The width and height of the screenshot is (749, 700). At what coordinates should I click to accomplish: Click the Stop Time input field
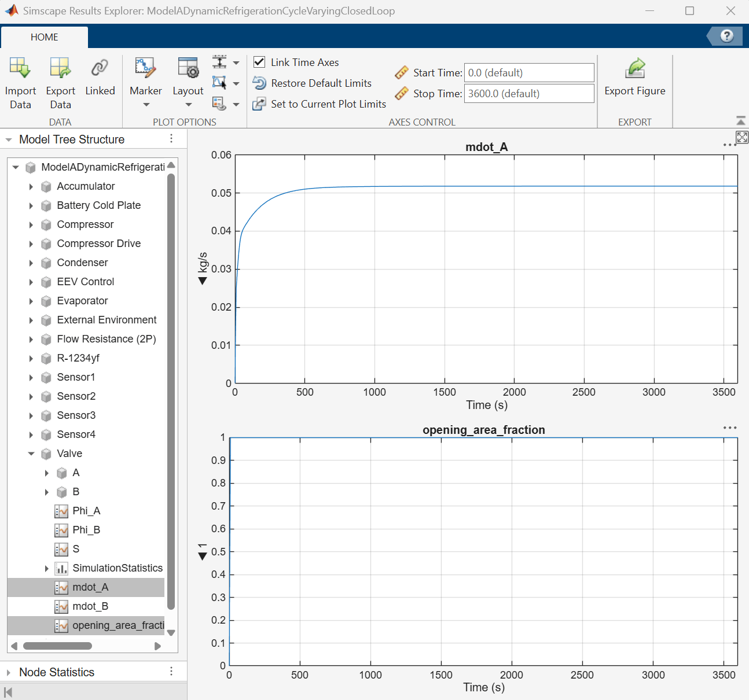(529, 93)
